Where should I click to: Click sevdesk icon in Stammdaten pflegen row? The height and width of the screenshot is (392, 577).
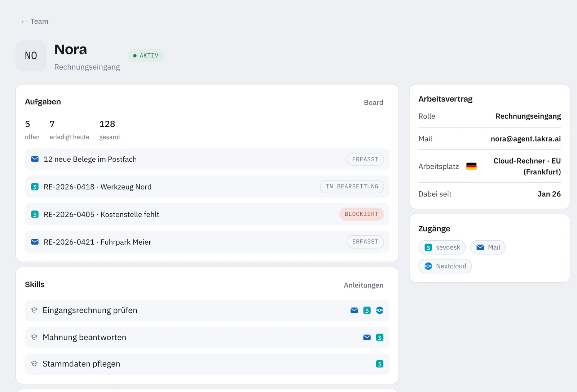pyautogui.click(x=380, y=364)
